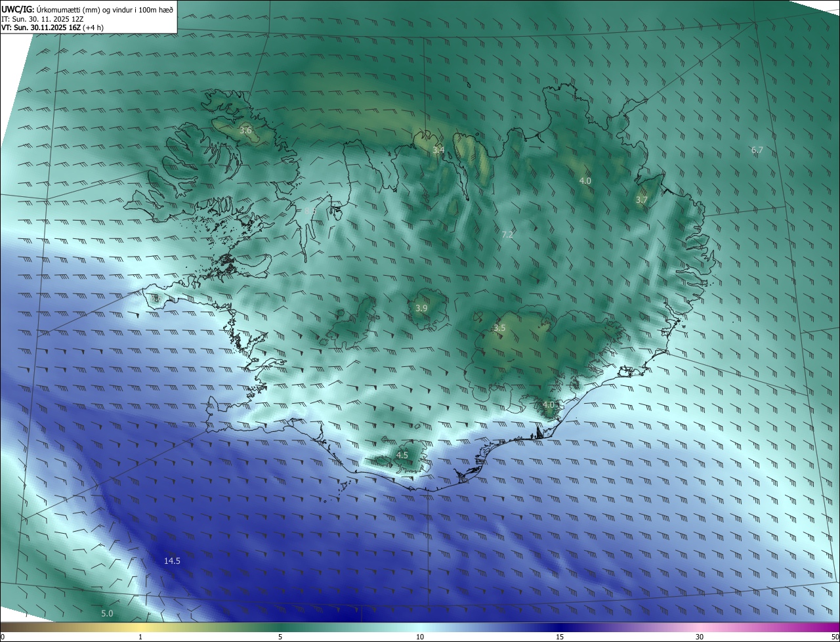
Task: Click the 'VT: Sun. 30.11.2025 16Z (+4 h)' line
Action: (x=52, y=28)
